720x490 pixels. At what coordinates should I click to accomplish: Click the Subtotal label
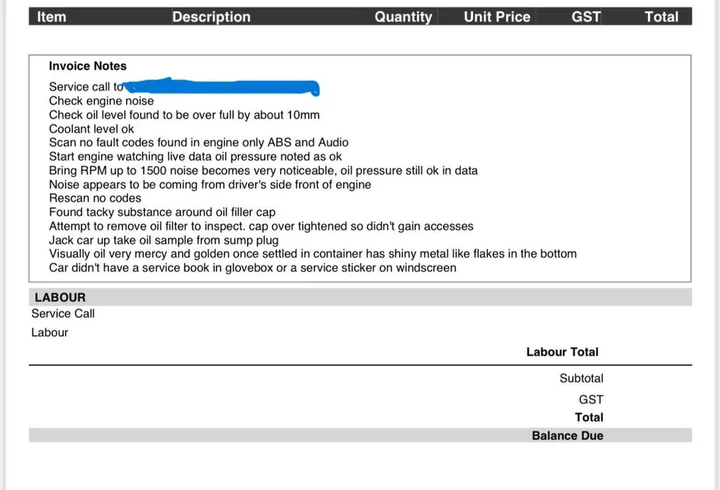581,378
